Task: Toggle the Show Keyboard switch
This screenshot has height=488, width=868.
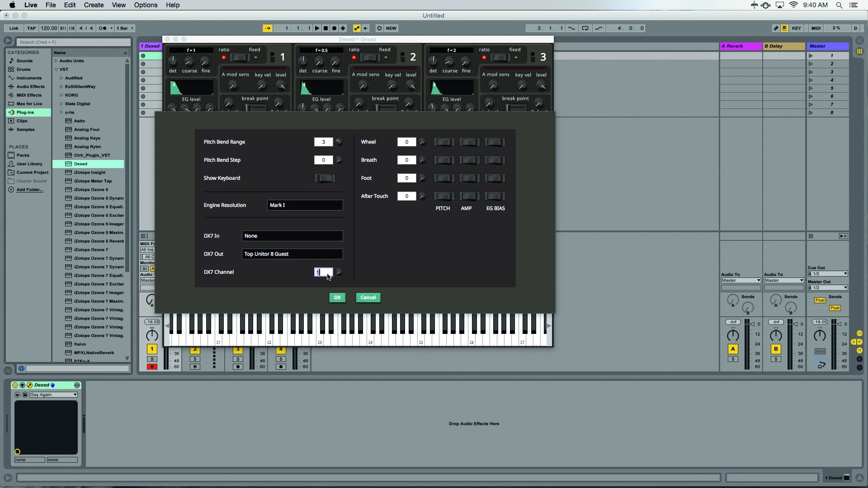Action: 325,178
